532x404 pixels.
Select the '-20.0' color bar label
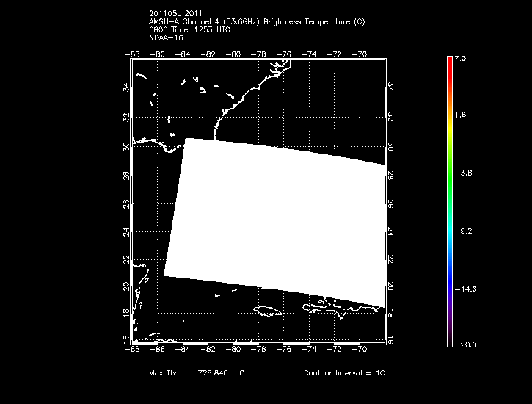(x=465, y=345)
